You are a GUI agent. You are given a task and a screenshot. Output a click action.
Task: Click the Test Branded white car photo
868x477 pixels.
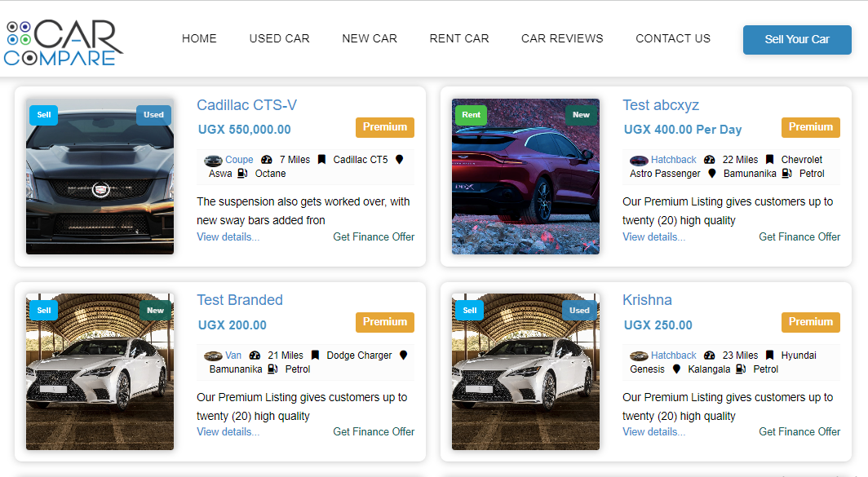point(100,371)
